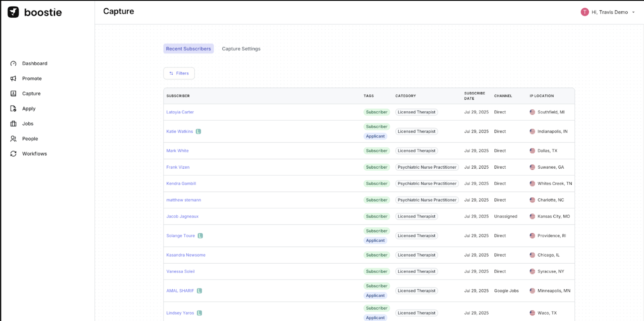Click the Applicant tag on AMAL SHARIF row

pyautogui.click(x=375, y=296)
